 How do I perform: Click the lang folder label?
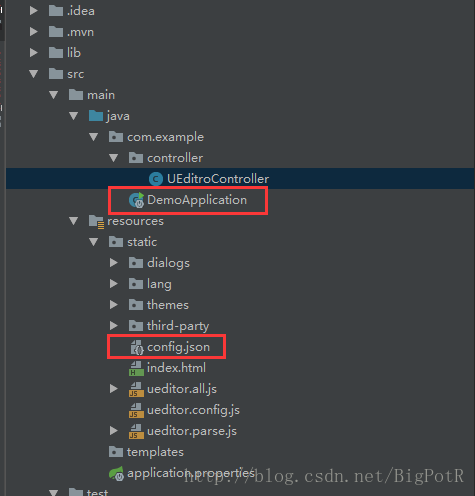(x=159, y=284)
